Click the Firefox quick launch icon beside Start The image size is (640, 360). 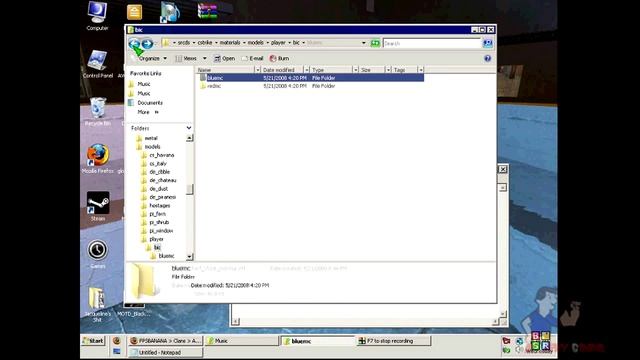pos(116,340)
